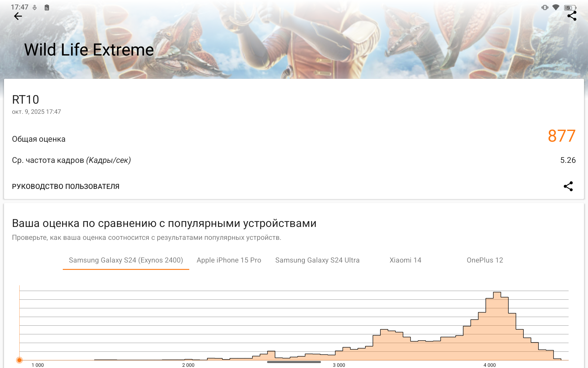Tap the SD card notification icon
The image size is (588, 368).
tap(47, 8)
